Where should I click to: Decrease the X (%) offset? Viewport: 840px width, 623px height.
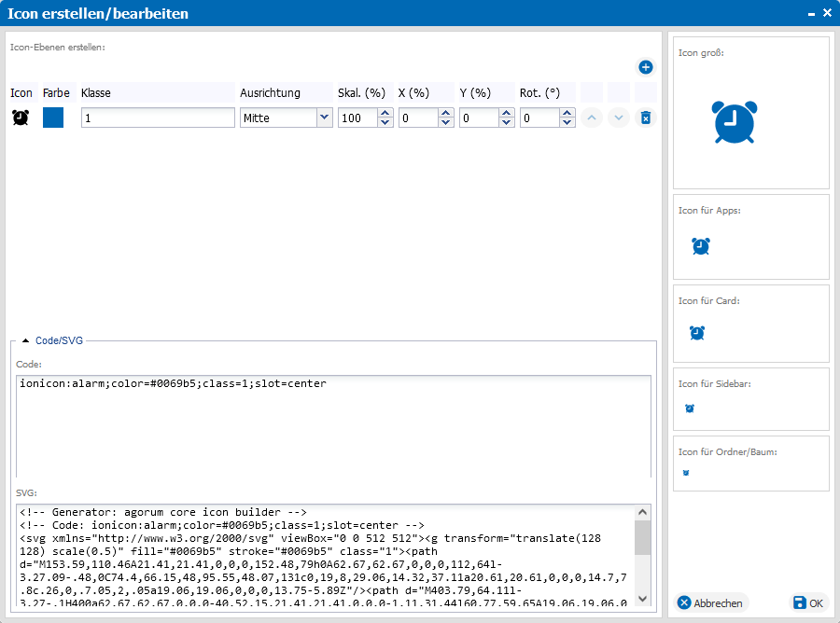(446, 122)
